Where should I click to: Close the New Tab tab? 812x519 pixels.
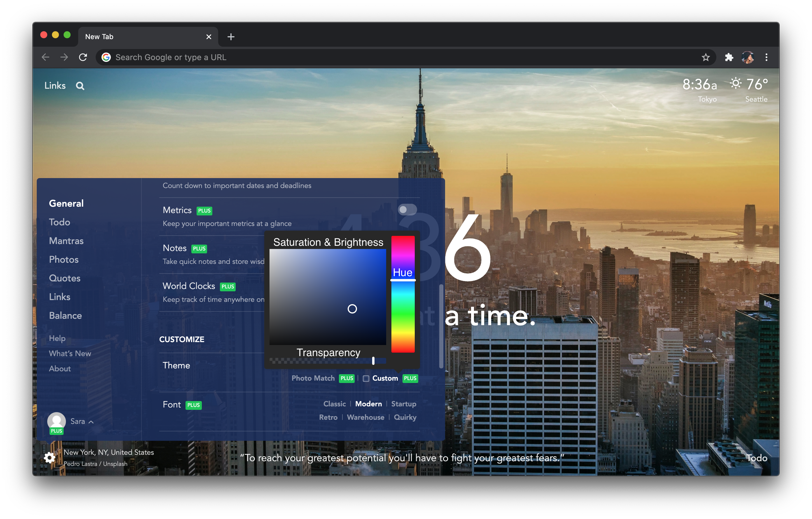209,37
